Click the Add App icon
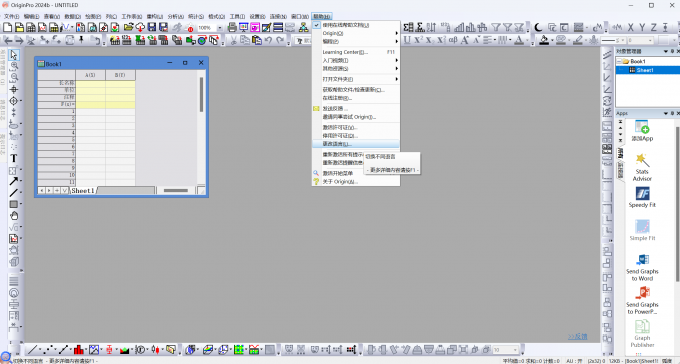Viewport: 680px width, 364px height. pyautogui.click(x=642, y=131)
